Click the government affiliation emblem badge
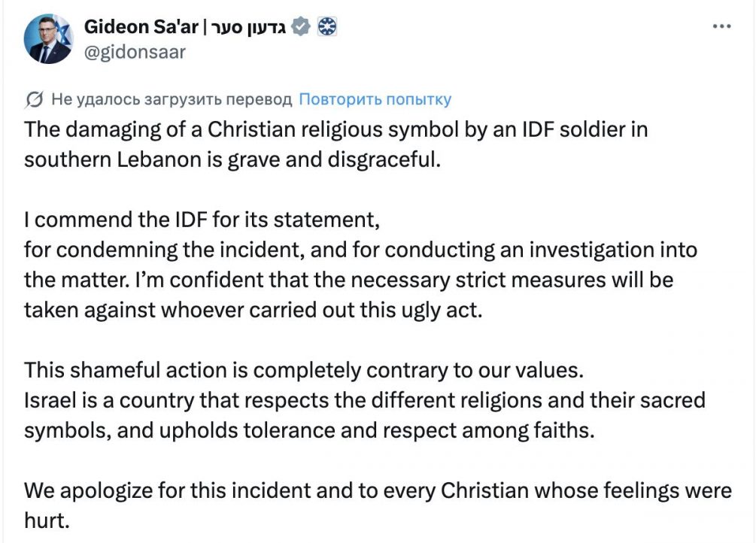 [326, 28]
